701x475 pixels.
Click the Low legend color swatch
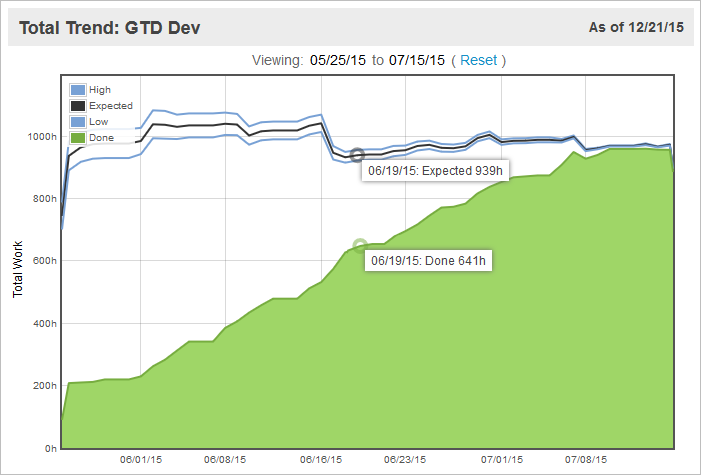[78, 121]
